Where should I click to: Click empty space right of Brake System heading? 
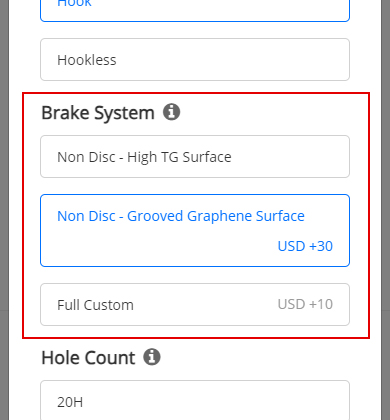point(267,112)
